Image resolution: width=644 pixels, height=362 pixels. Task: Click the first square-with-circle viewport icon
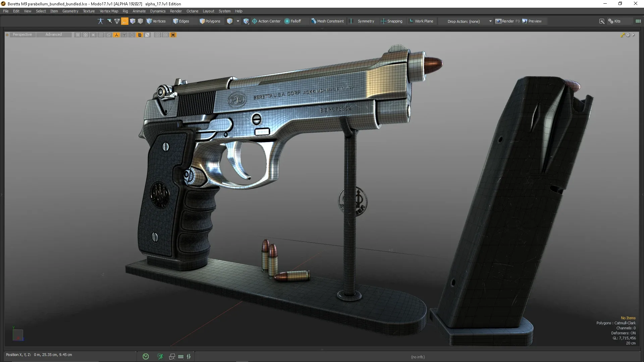(x=158, y=35)
